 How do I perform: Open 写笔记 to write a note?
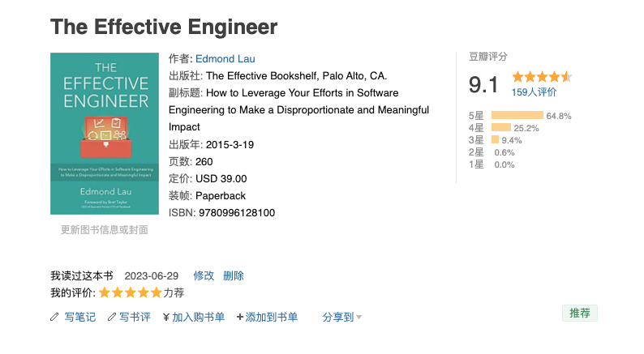click(x=80, y=318)
